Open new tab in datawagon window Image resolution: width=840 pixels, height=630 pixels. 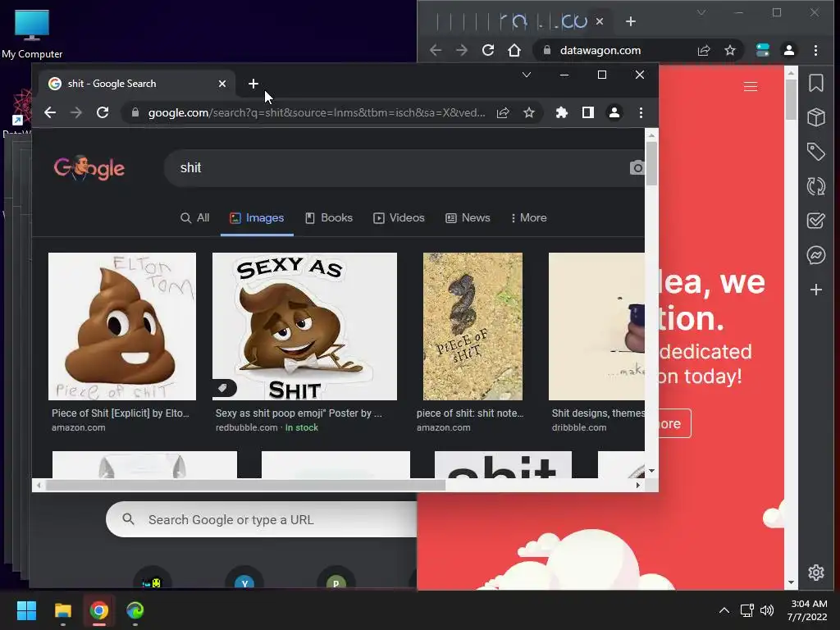tap(631, 21)
